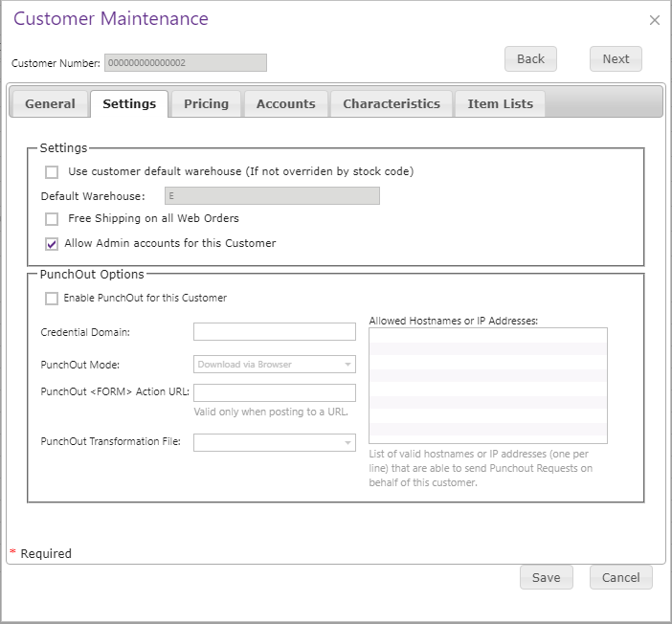This screenshot has height=624, width=672.
Task: Select the Settings tab
Action: pyautogui.click(x=129, y=104)
